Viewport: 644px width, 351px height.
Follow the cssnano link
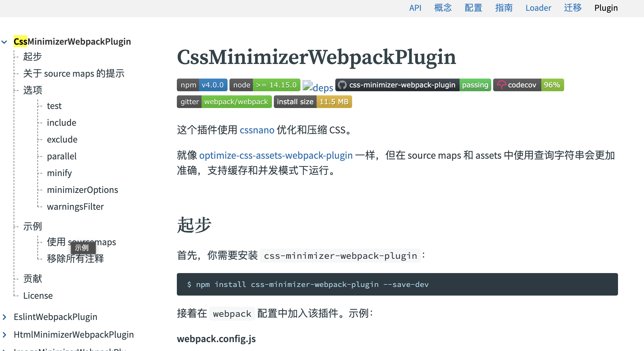coord(257,130)
